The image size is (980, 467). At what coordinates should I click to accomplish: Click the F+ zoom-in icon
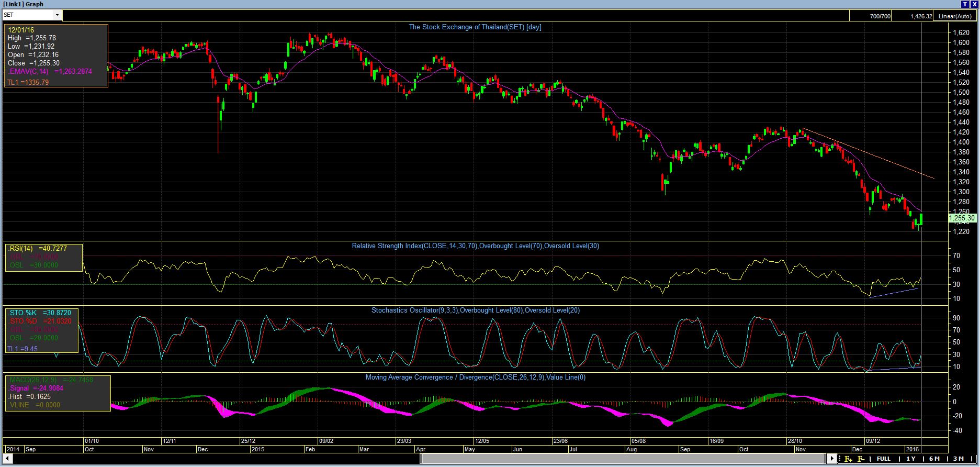point(848,459)
